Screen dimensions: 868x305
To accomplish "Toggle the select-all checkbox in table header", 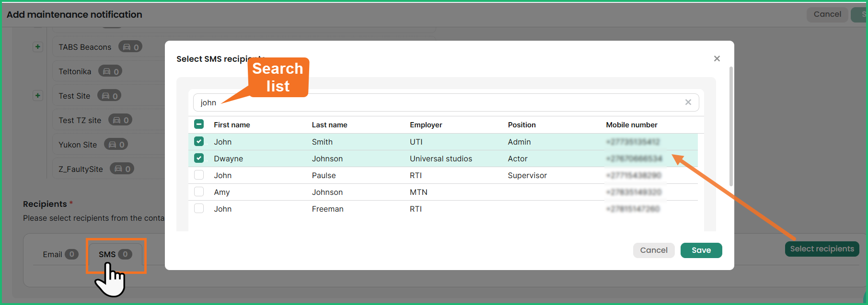I will click(x=199, y=124).
